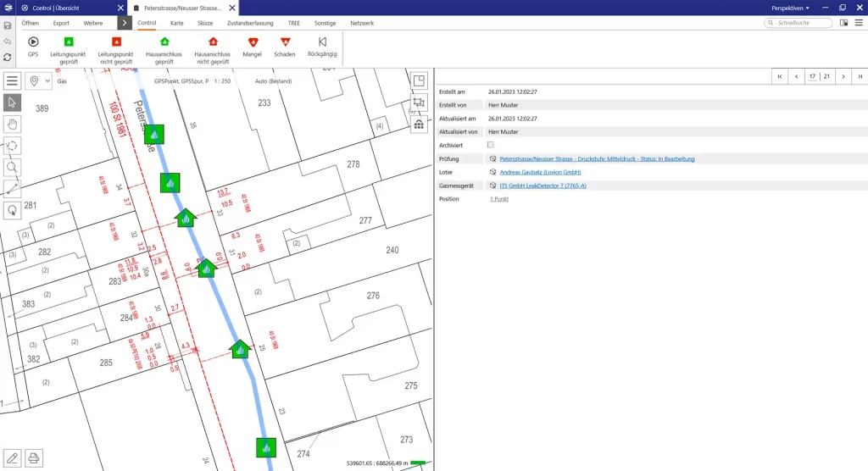
Task: Mark a Mangel with the ribbon tool
Action: pyautogui.click(x=253, y=46)
